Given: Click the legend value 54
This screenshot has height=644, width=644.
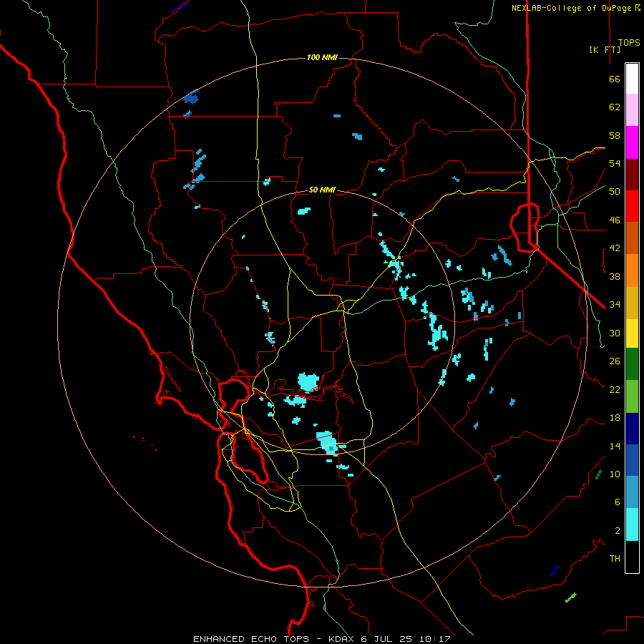Looking at the screenshot, I should pos(615,163).
